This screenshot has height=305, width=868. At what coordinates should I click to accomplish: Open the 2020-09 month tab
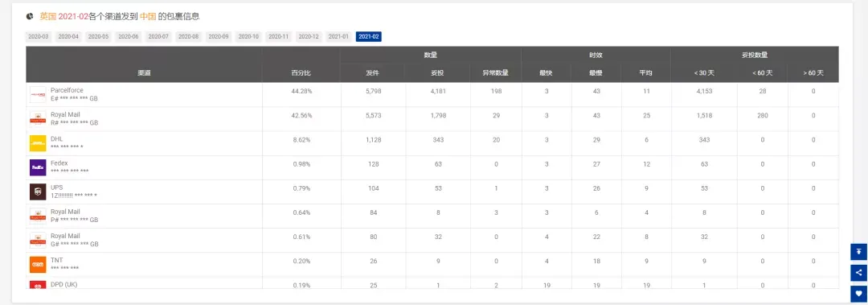pos(218,36)
